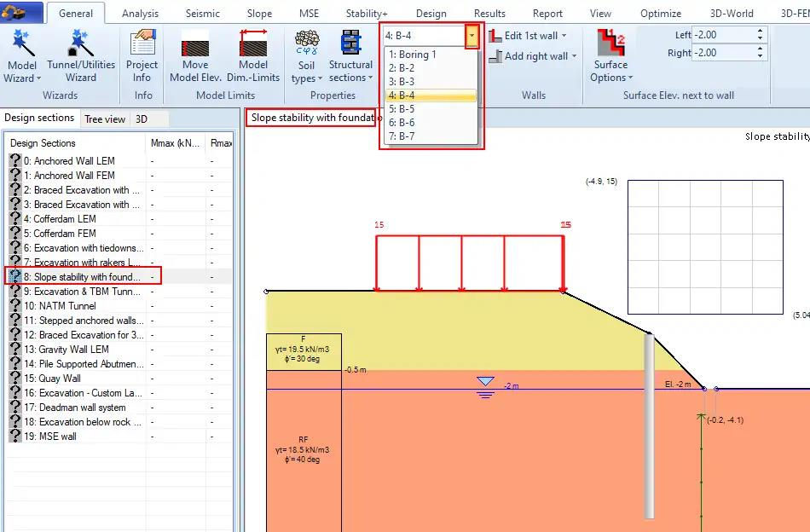
Task: Open the Seismic ribbon tab
Action: click(203, 14)
